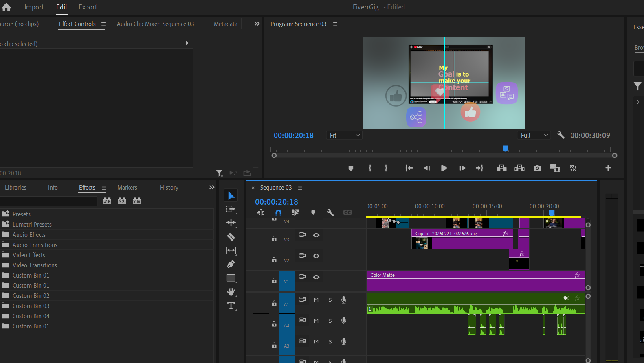Click the Program monitor playhead marker
This screenshot has width=644, height=363.
505,149
